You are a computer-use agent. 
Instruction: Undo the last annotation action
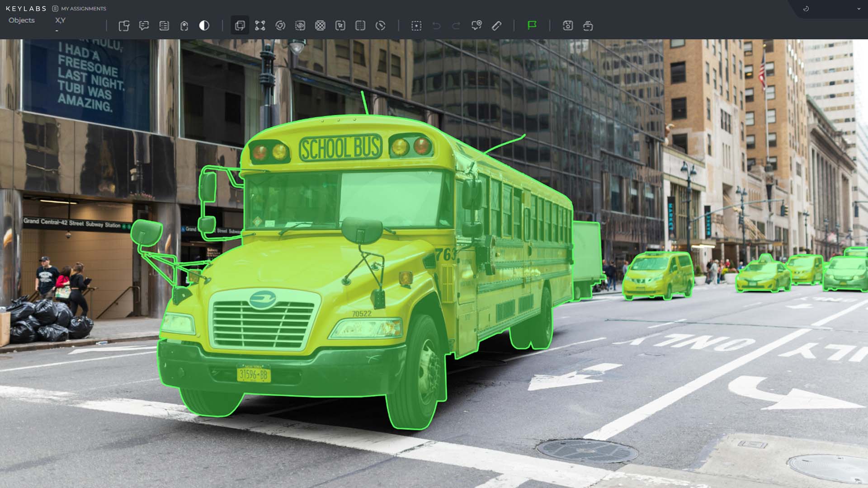point(435,26)
